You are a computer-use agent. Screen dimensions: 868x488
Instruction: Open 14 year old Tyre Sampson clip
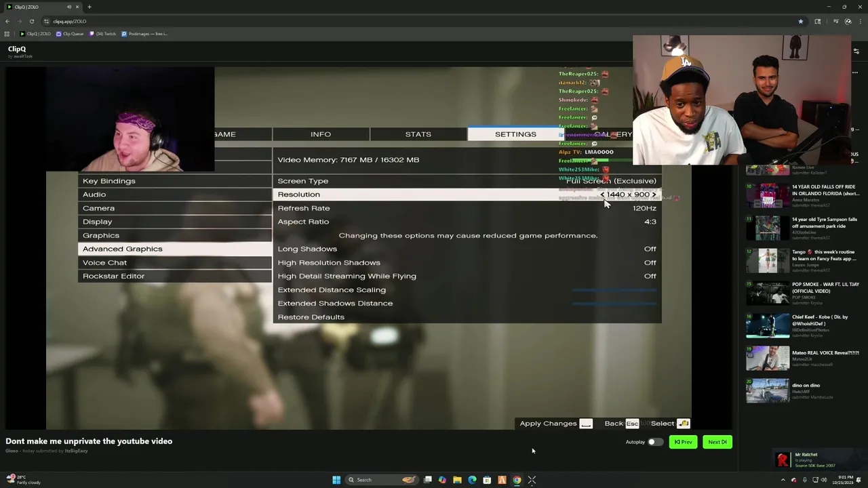coord(803,228)
